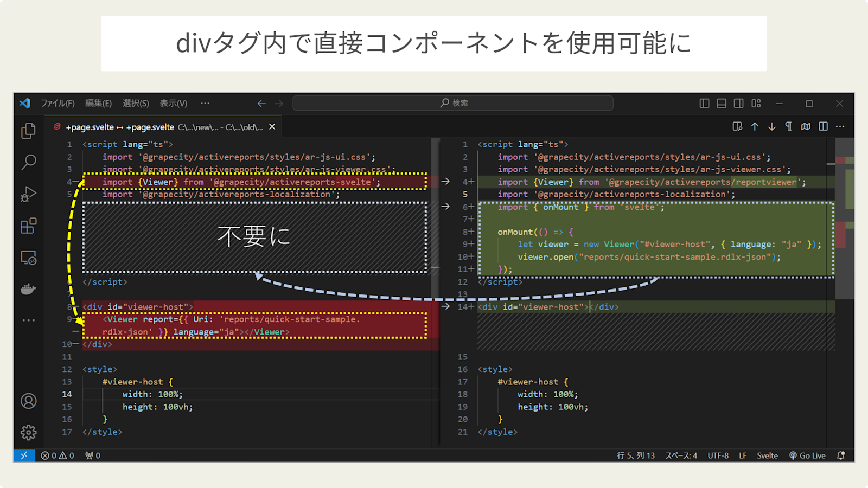Click the 検索 command center box
The image size is (868, 488).
click(453, 103)
